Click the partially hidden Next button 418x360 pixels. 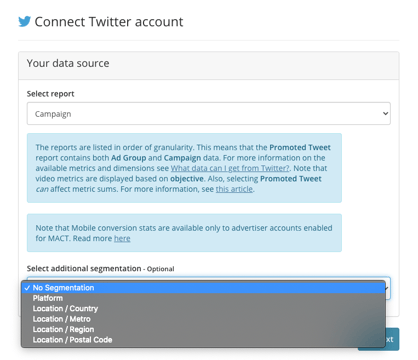[392, 339]
